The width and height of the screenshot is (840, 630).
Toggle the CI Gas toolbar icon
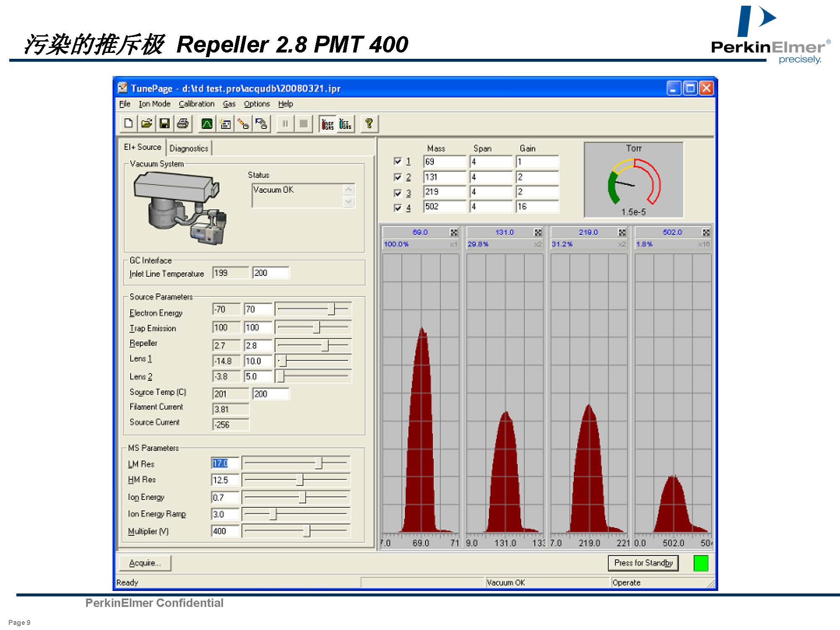point(345,123)
